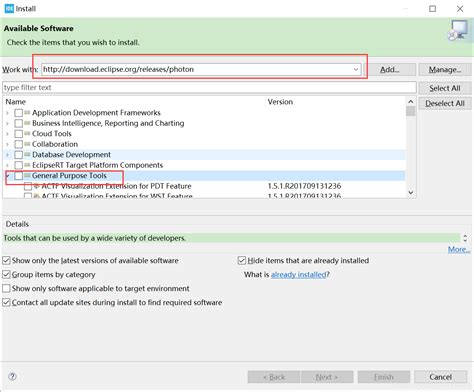This screenshot has width=474, height=392.
Task: Click the Database Development category icon
Action: pos(27,154)
